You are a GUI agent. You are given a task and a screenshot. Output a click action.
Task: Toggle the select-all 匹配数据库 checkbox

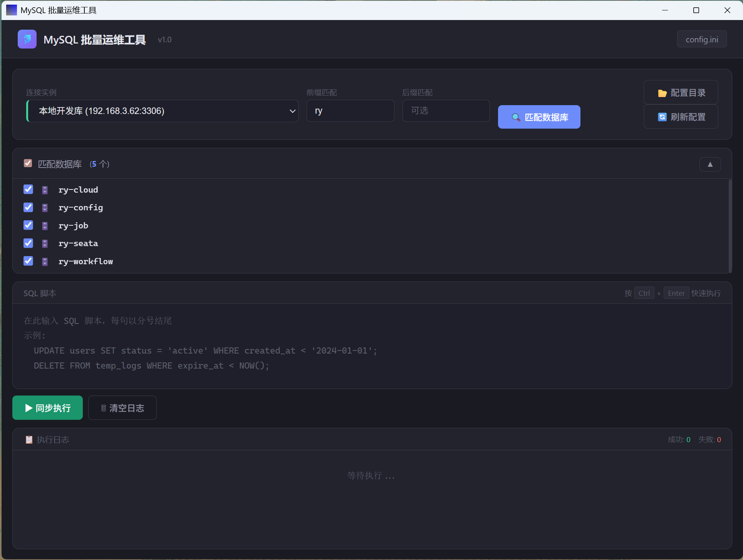28,163
